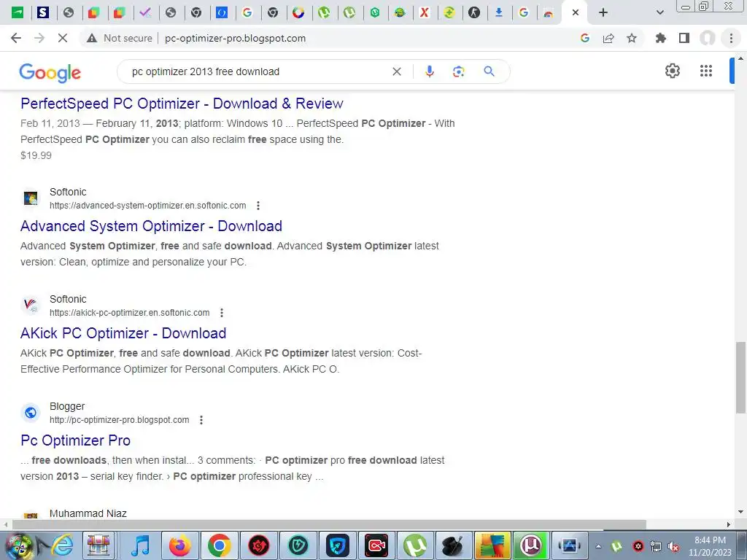This screenshot has width=747, height=560.
Task: Search by image with Google Lens
Action: 458,71
